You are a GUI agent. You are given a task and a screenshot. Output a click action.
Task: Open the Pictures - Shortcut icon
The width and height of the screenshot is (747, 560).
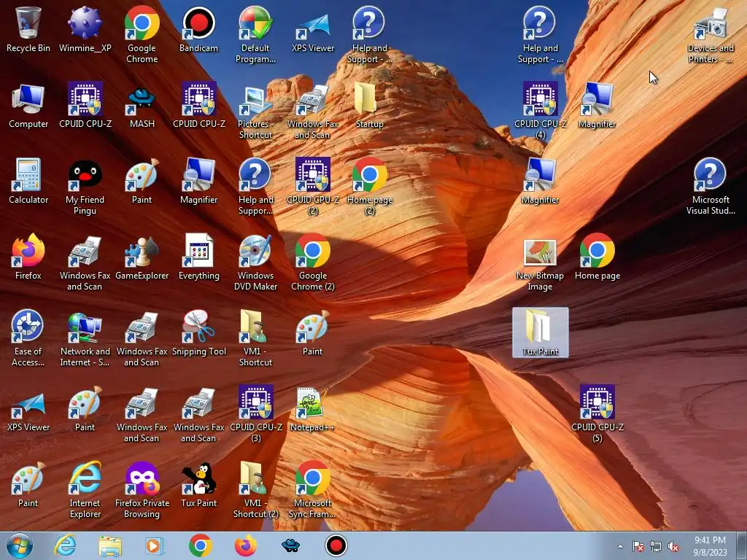(255, 111)
